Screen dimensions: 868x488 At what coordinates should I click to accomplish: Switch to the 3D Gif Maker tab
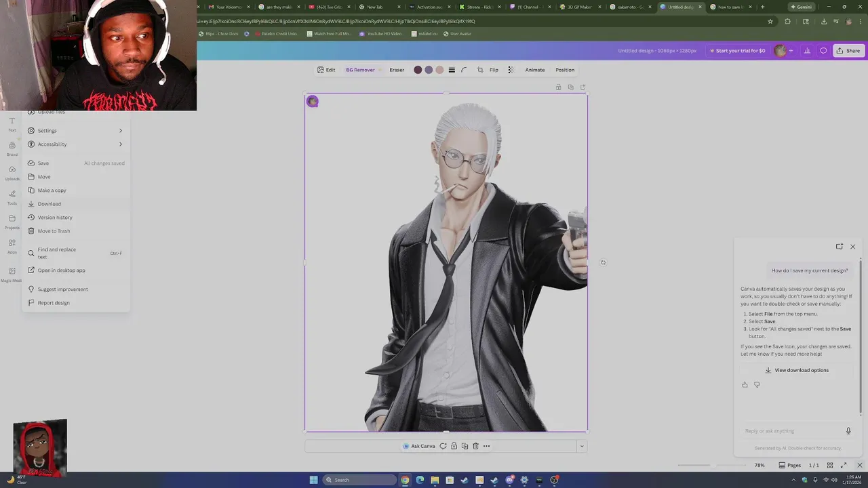[x=580, y=7]
